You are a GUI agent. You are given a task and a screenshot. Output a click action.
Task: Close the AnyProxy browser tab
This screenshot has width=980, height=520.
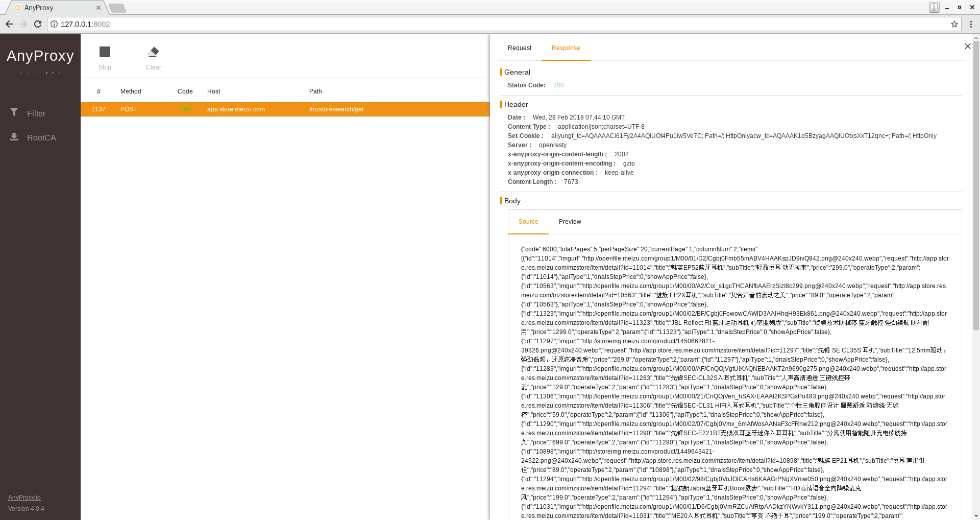[x=99, y=8]
